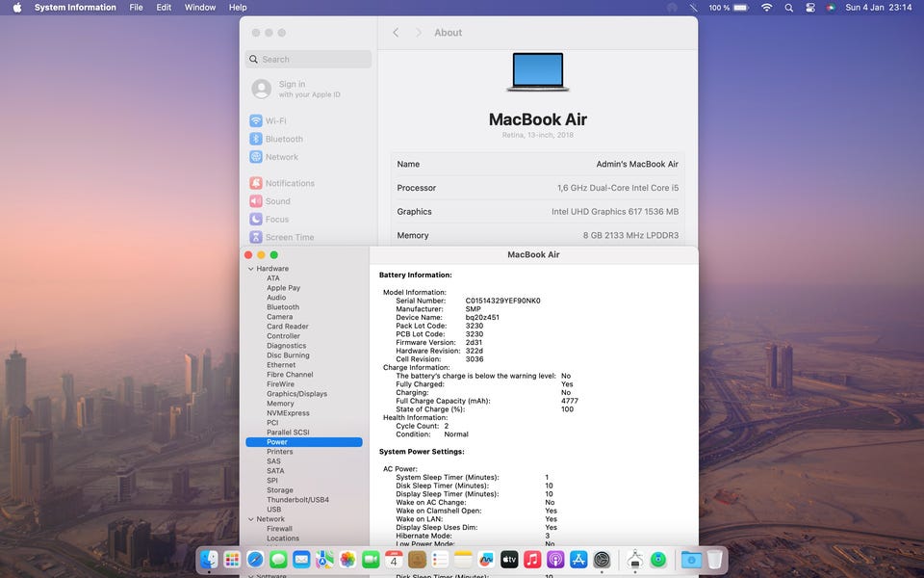Image resolution: width=924 pixels, height=578 pixels.
Task: Open Safari from the dock
Action: pos(255,560)
